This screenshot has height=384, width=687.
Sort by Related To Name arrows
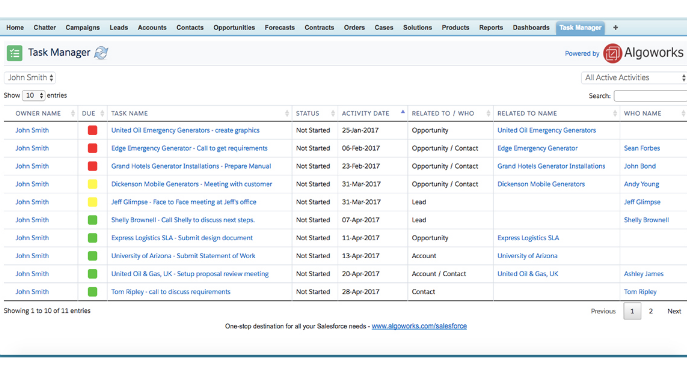click(615, 114)
